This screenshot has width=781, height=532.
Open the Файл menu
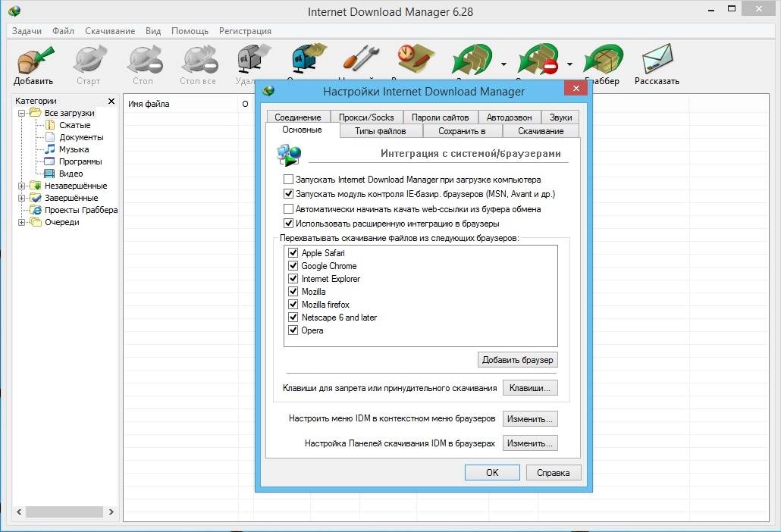click(x=63, y=31)
